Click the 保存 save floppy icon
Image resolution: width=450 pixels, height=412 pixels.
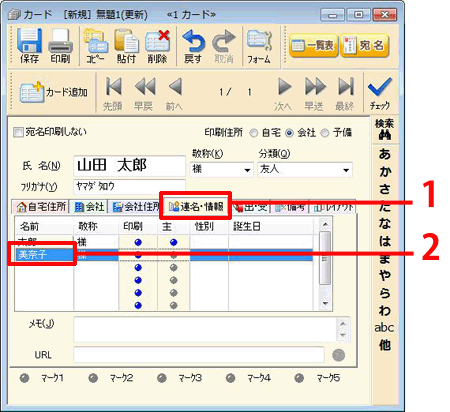[29, 41]
